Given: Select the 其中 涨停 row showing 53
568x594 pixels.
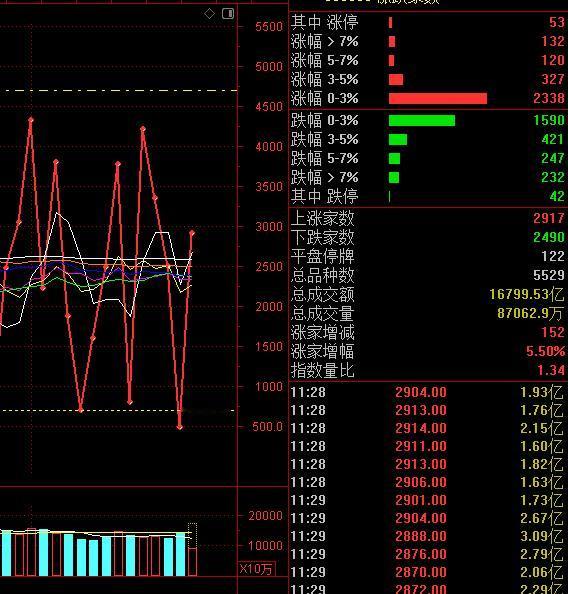Looking at the screenshot, I should click(428, 22).
